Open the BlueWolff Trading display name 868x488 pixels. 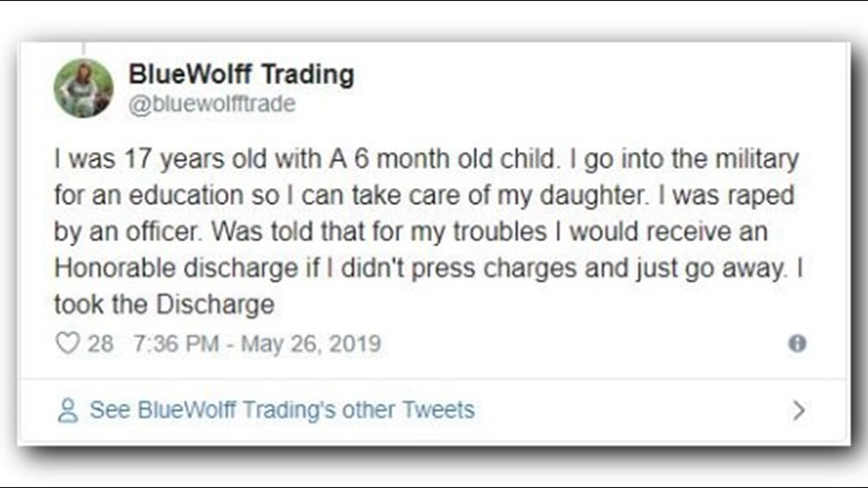(x=241, y=74)
